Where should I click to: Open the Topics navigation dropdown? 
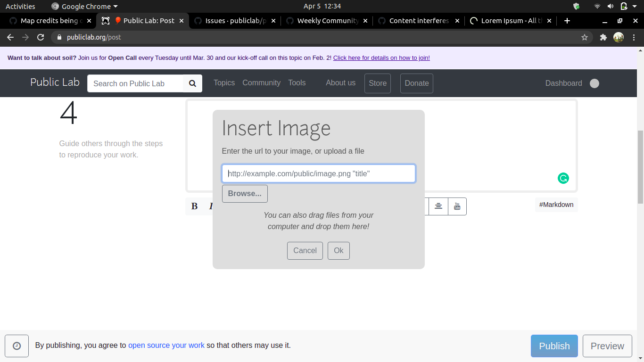224,83
